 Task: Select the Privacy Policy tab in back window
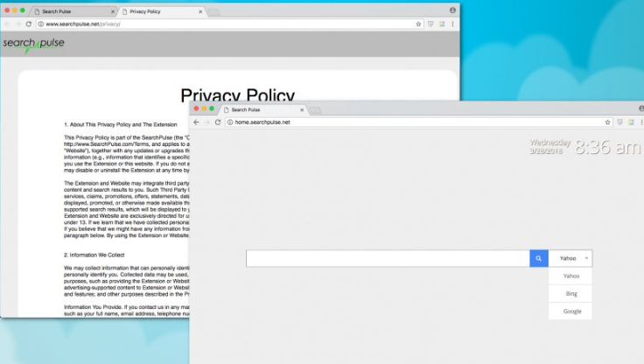(160, 11)
